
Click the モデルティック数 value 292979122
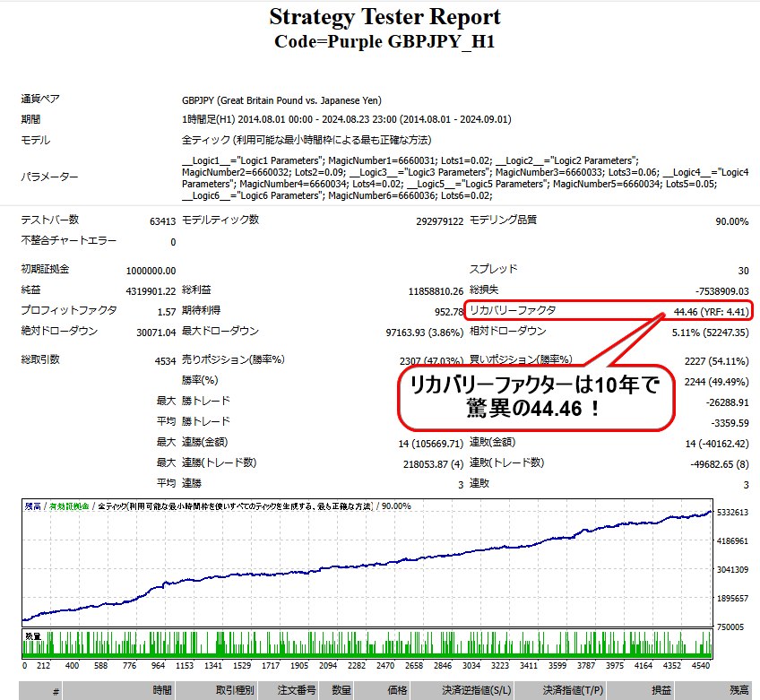(x=440, y=221)
